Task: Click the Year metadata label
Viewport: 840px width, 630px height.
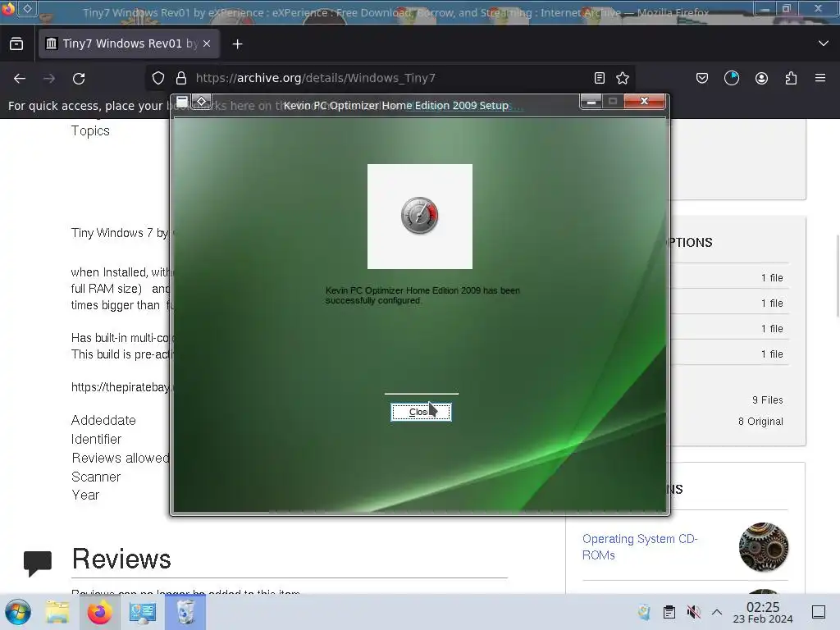Action: 85,495
